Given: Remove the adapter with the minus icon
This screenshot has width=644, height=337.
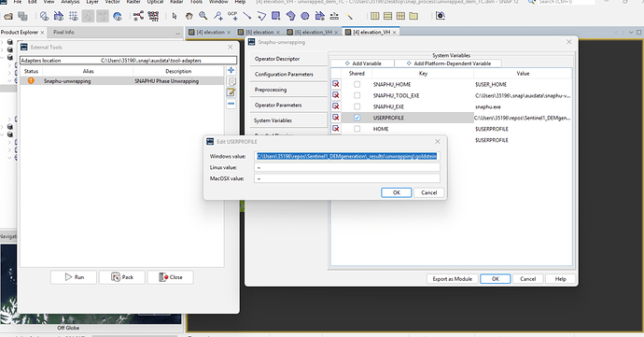Looking at the screenshot, I should [x=231, y=104].
